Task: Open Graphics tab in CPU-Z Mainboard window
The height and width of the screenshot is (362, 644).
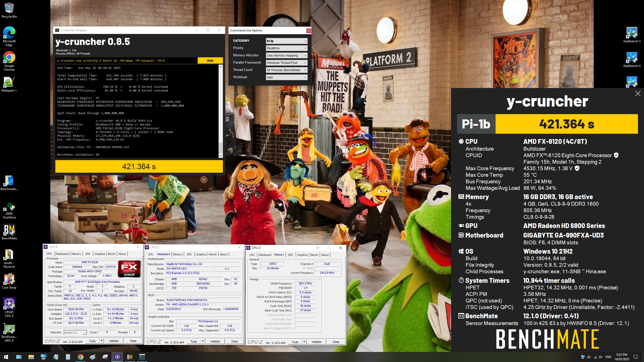Action: (201, 254)
